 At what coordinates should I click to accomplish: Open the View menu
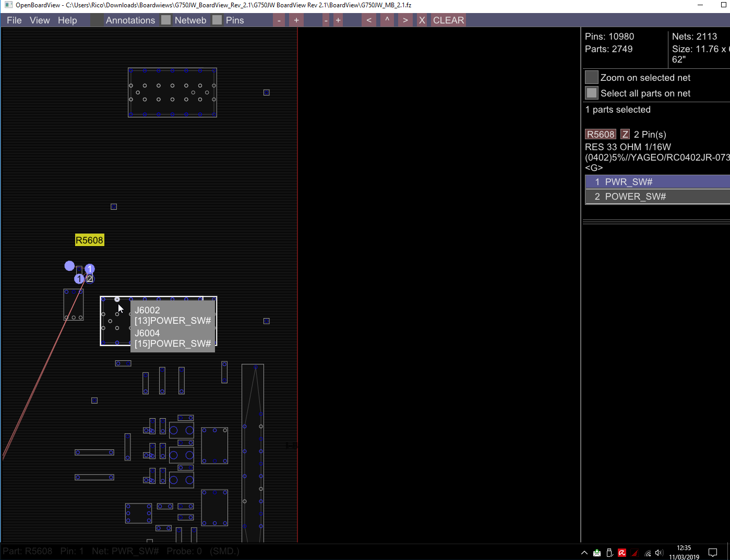(40, 20)
